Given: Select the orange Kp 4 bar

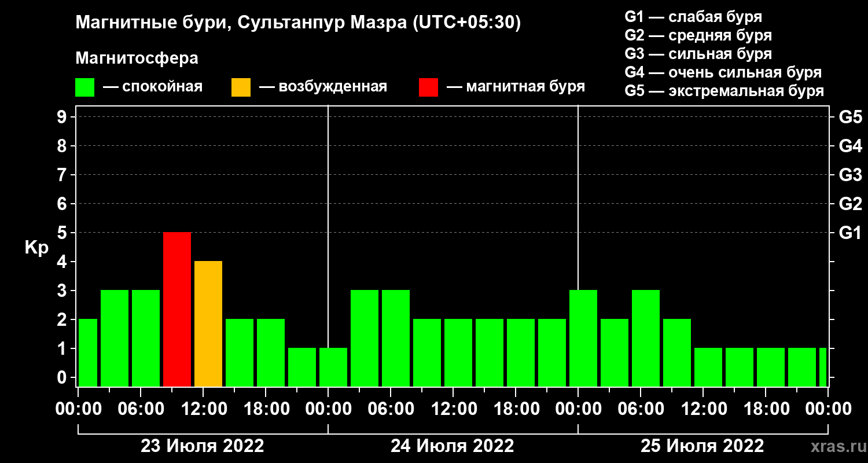Looking at the screenshot, I should click(x=208, y=324).
